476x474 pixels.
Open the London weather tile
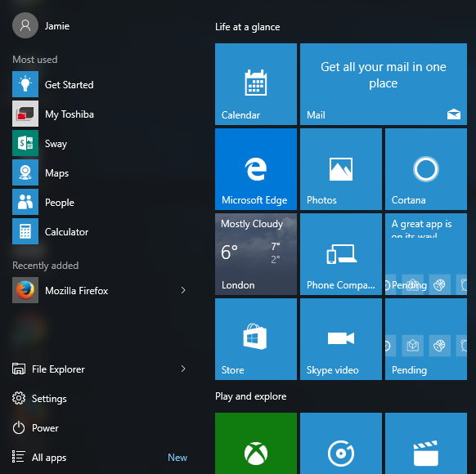click(256, 254)
